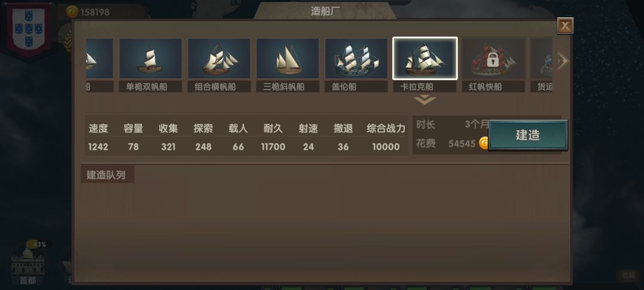Expand details with the double down chevron

(425, 100)
